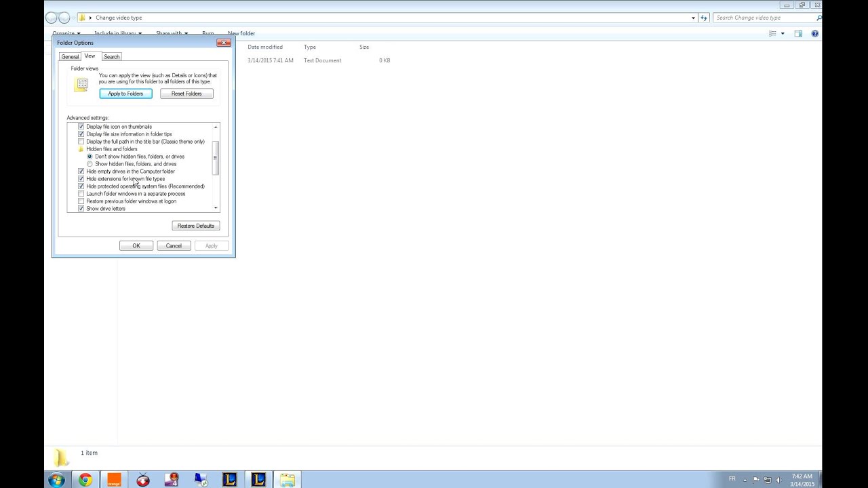
Task: Click the Restore Defaults button
Action: pyautogui.click(x=195, y=225)
